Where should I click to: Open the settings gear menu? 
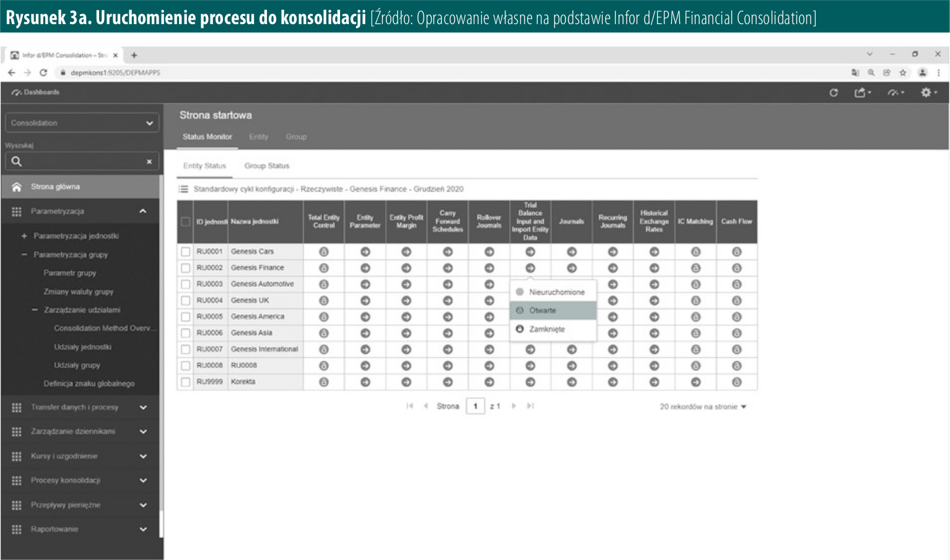928,92
